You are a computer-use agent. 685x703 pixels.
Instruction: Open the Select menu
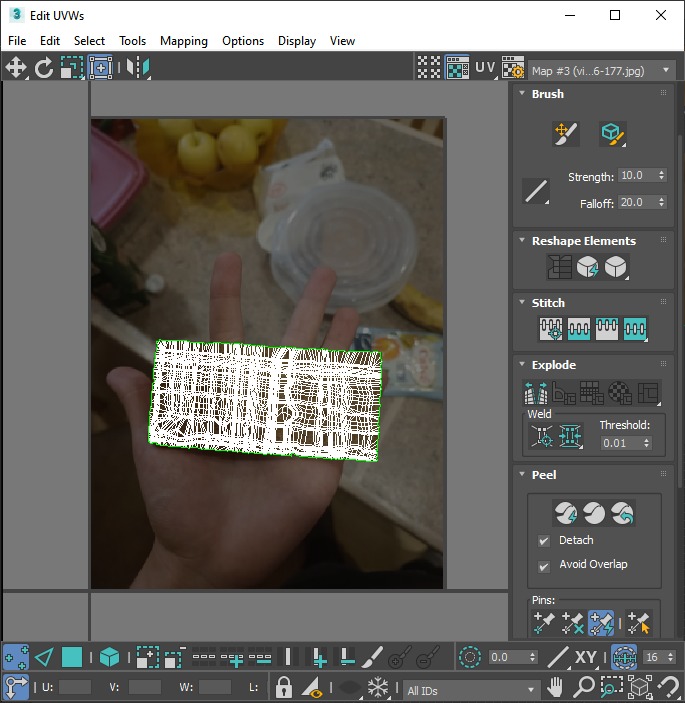tap(89, 41)
